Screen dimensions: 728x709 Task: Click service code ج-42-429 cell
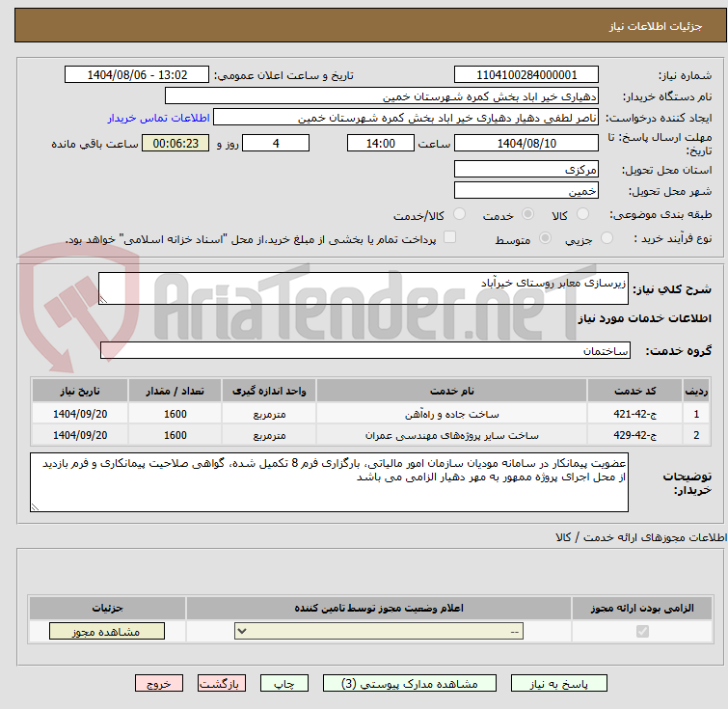634,435
